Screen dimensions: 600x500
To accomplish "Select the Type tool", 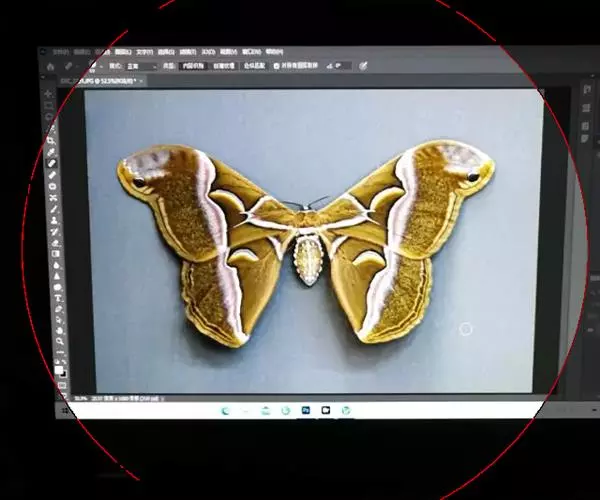I will (58, 297).
